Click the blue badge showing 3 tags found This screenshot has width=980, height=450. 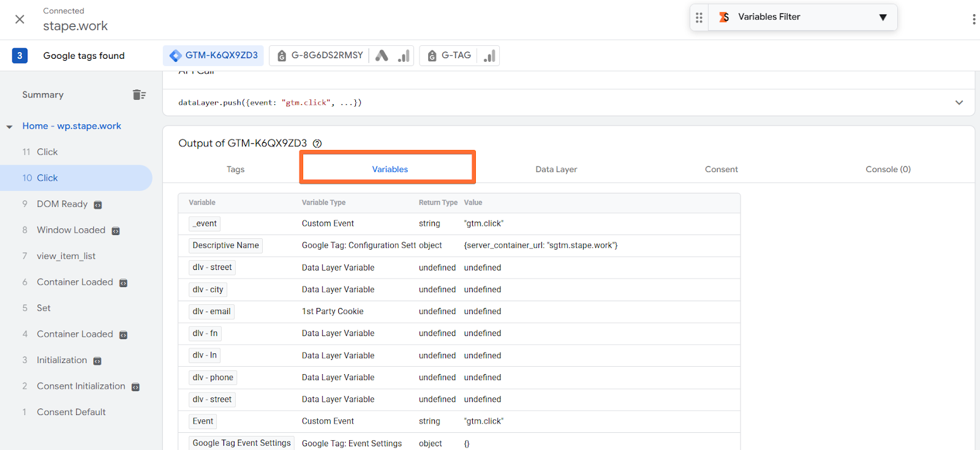(x=20, y=56)
